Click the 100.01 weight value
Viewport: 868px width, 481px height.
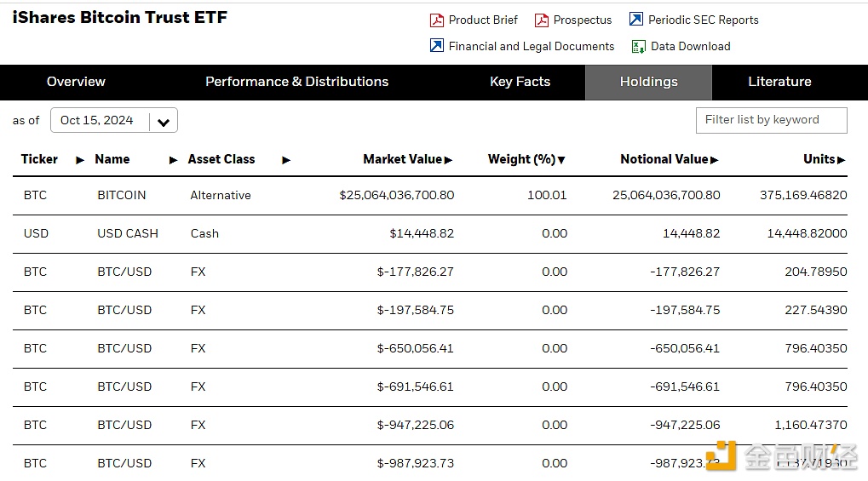click(547, 196)
